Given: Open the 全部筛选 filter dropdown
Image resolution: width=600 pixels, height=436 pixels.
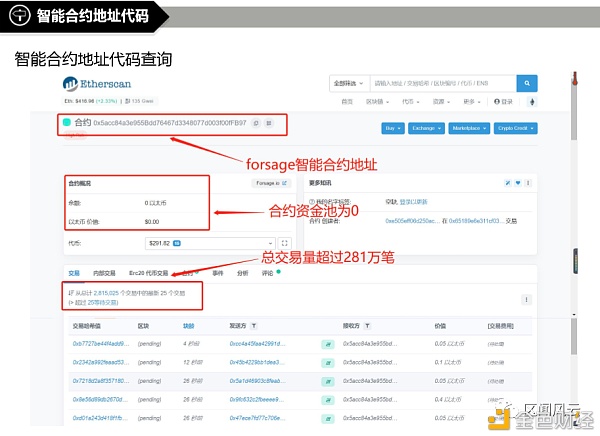Looking at the screenshot, I should [x=349, y=83].
